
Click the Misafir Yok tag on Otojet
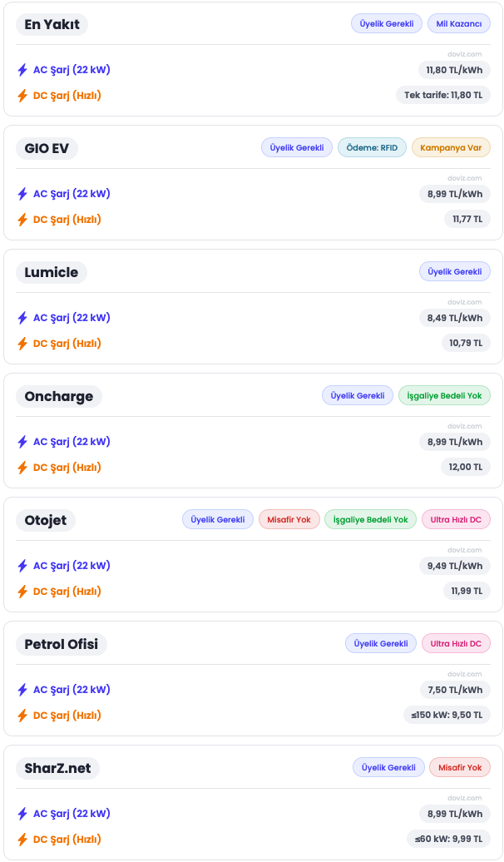[289, 520]
